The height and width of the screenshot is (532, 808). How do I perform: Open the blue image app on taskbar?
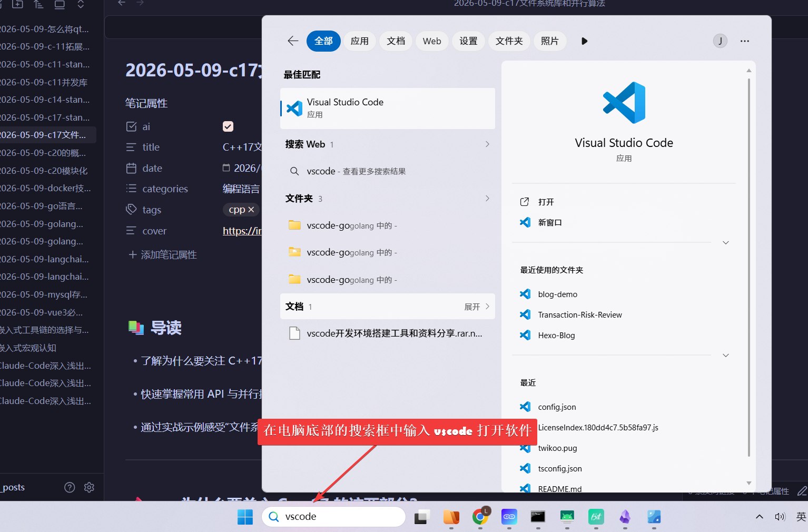654,517
